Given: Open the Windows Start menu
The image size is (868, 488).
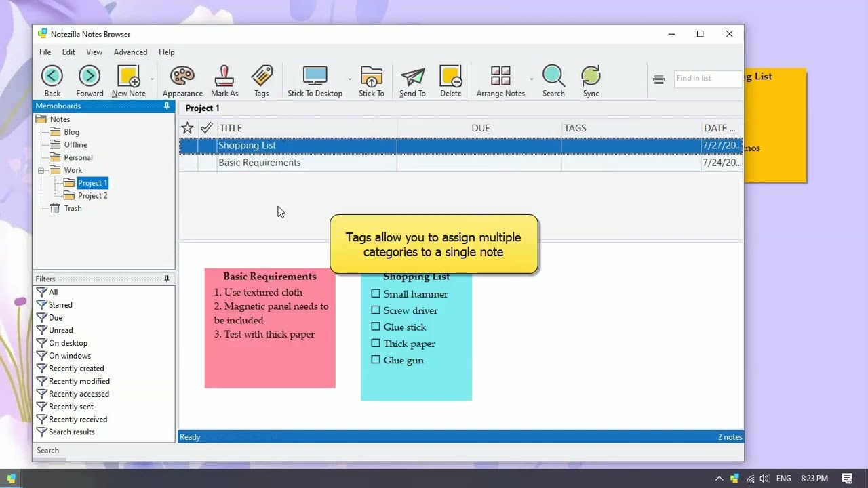Looking at the screenshot, I should 12,479.
